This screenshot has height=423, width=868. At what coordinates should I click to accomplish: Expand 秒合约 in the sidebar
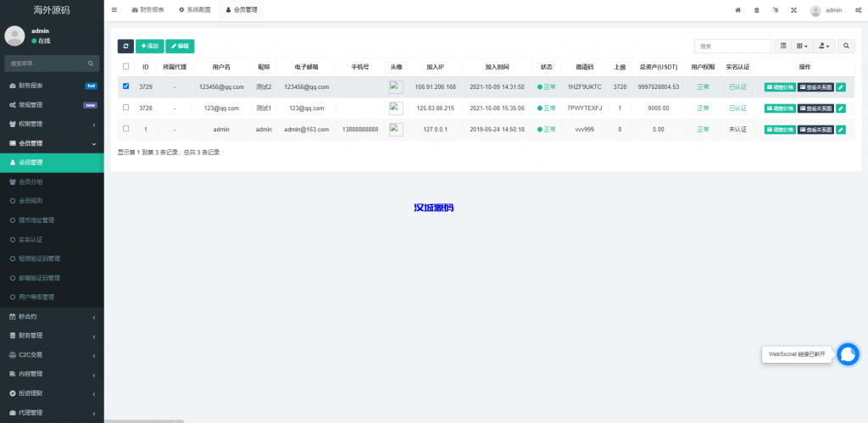52,317
